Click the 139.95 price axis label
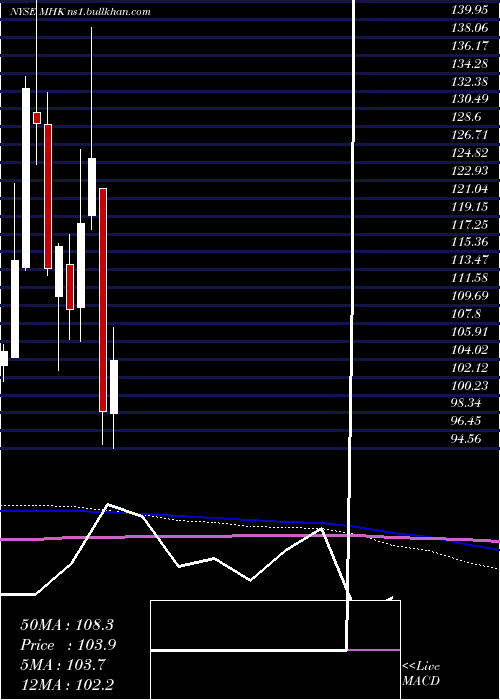Viewport: 500px width, 700px height. click(468, 11)
